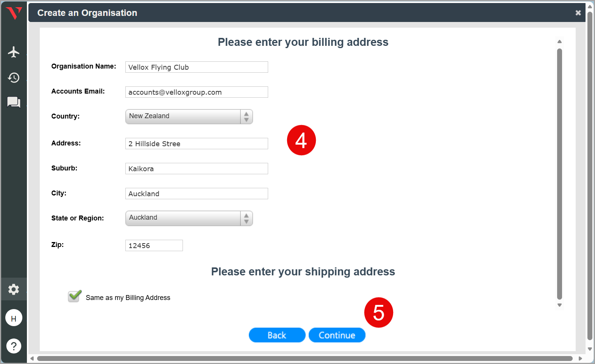The width and height of the screenshot is (595, 364).
Task: Open the settings gear icon in sidebar
Action: 14,289
